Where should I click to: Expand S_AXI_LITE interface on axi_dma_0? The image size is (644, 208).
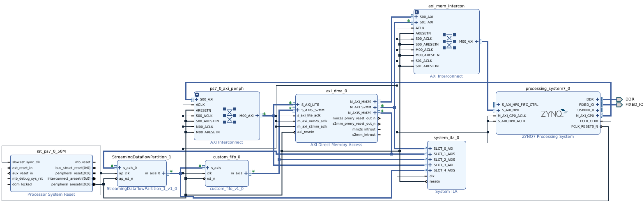pyautogui.click(x=298, y=105)
